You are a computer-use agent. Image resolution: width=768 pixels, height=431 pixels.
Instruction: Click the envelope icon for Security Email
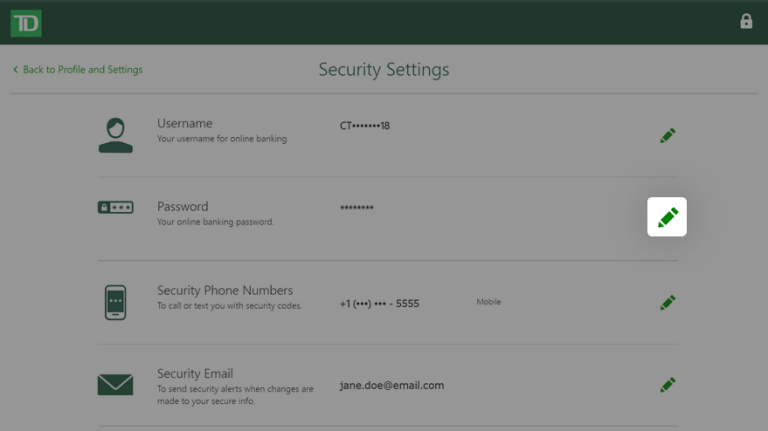pyautogui.click(x=115, y=384)
